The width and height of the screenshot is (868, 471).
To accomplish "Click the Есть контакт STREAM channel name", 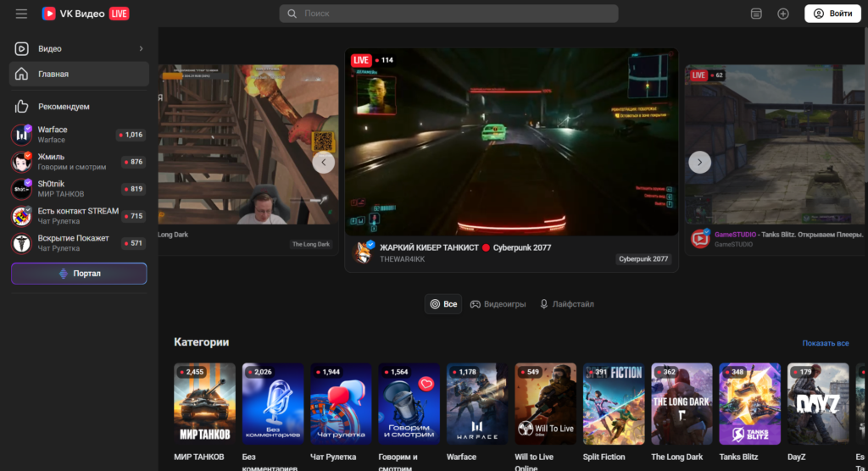I will point(78,211).
